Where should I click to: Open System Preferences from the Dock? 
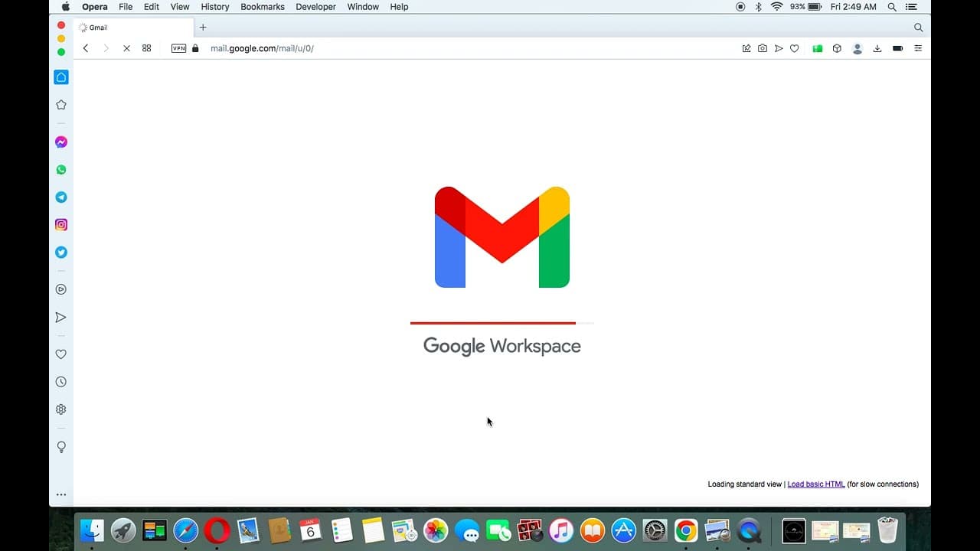pyautogui.click(x=655, y=530)
